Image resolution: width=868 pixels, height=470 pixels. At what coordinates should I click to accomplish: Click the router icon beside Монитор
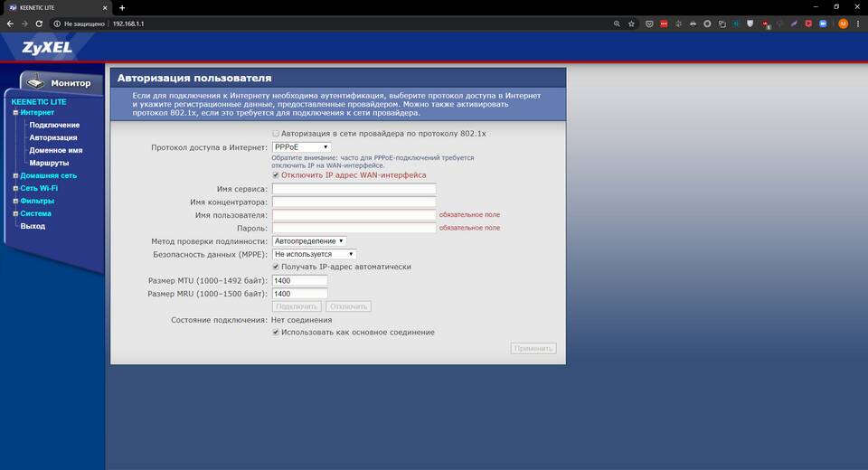(x=33, y=82)
